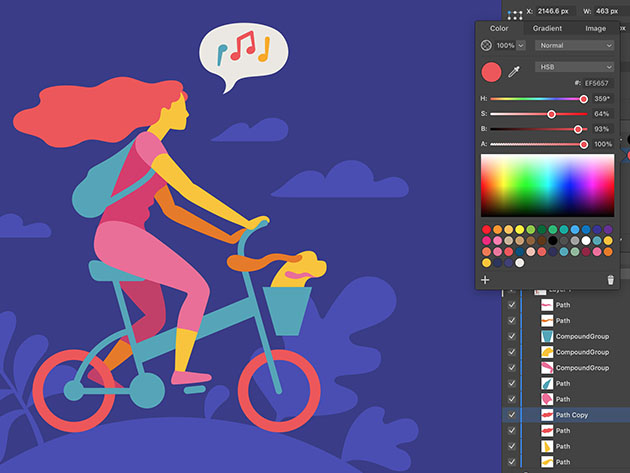Toggle checkbox of teal basket CompoundGroup

[511, 336]
